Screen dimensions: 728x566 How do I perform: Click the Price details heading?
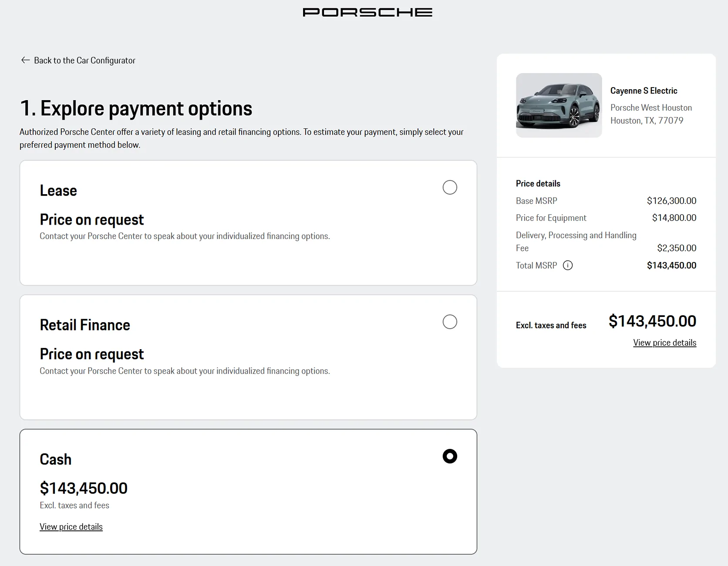pos(538,183)
